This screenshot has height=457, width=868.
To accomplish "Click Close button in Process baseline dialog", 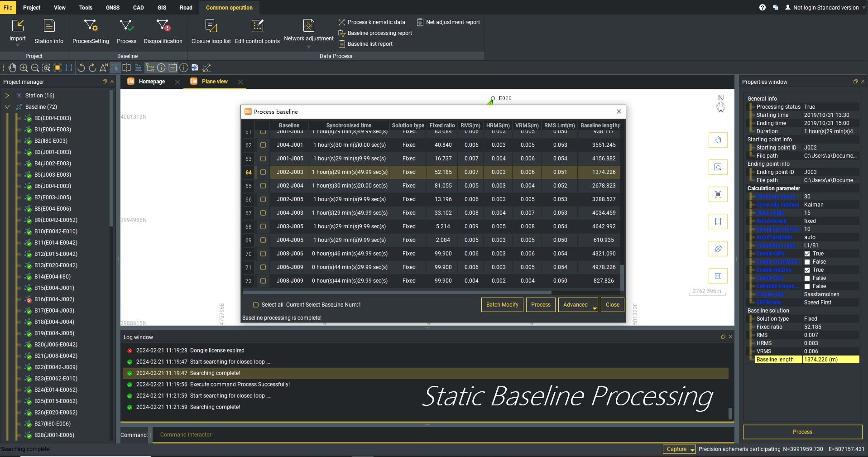I will pyautogui.click(x=613, y=305).
